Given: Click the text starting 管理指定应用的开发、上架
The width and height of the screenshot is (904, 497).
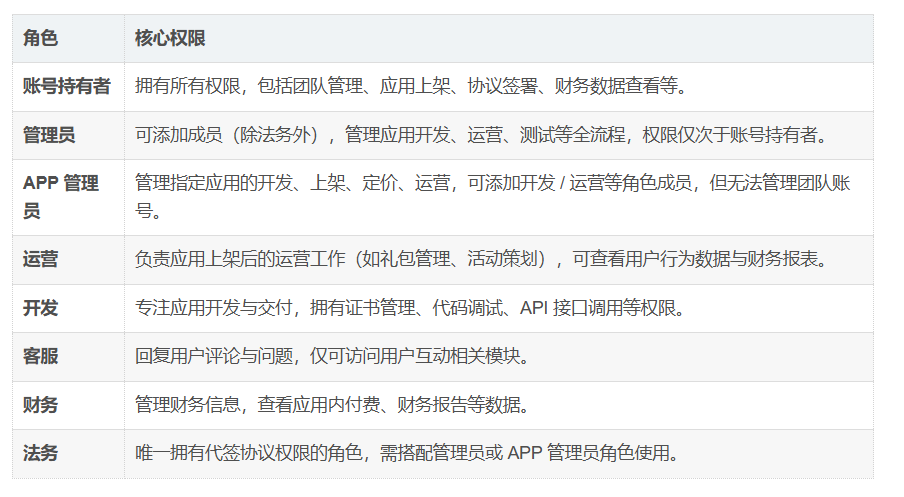Looking at the screenshot, I should [493, 197].
